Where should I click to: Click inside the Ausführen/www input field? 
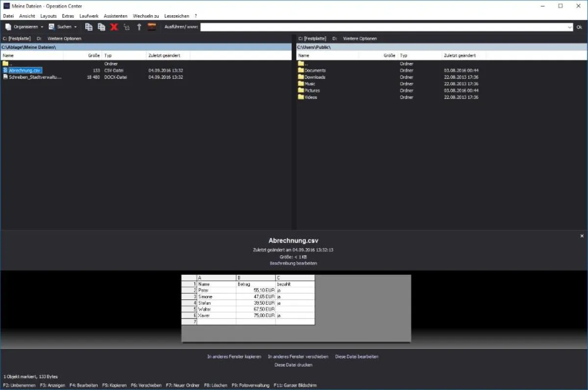343,27
